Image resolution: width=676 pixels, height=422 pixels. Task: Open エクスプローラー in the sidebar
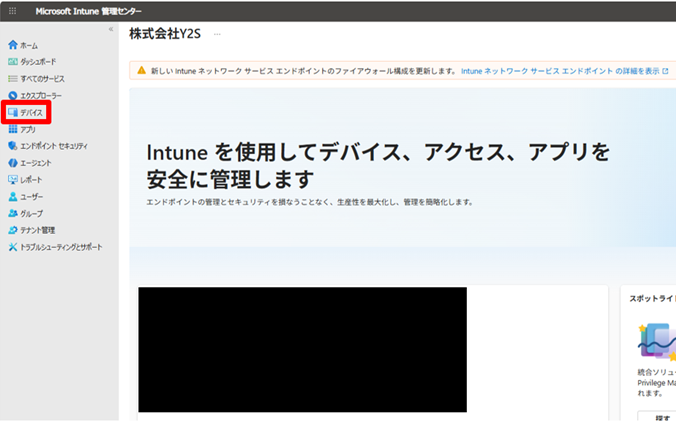pos(40,95)
